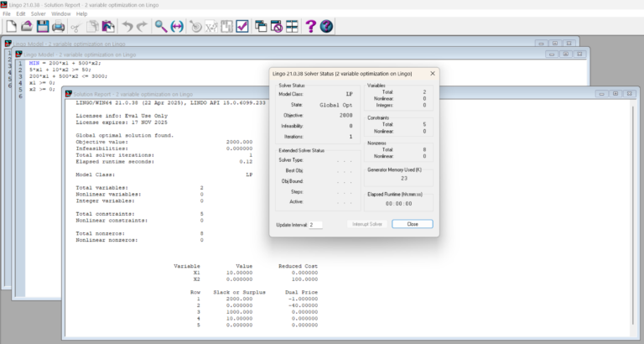This screenshot has height=344, width=644.
Task: Open Options via the checkmark icon
Action: pos(241,27)
